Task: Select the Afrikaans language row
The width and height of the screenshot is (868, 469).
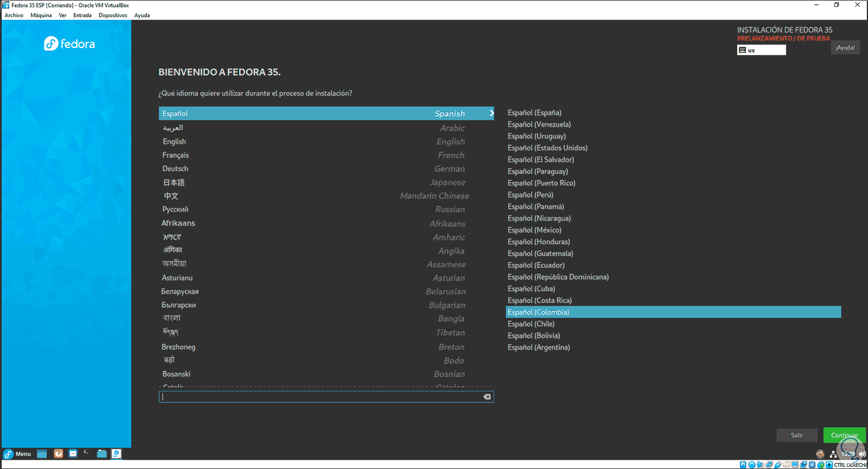Action: pyautogui.click(x=326, y=223)
